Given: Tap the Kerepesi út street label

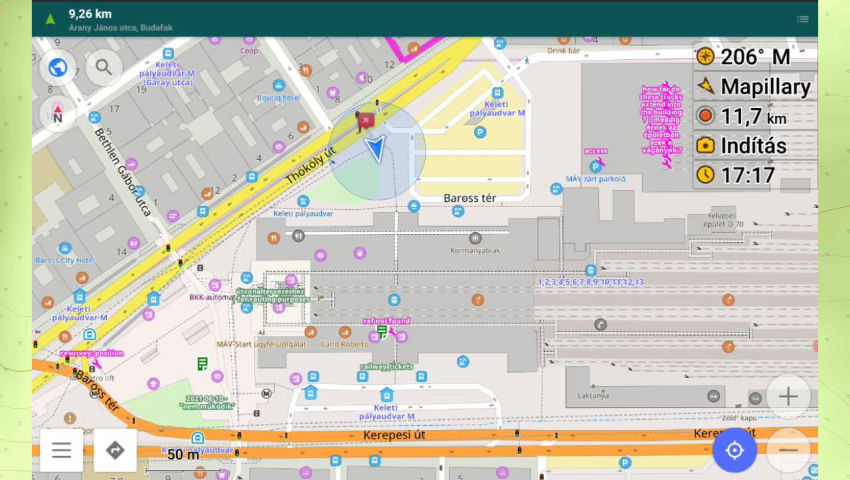Looking at the screenshot, I should tap(394, 436).
